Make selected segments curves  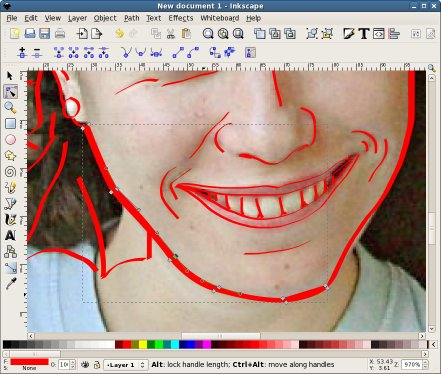tap(193, 53)
